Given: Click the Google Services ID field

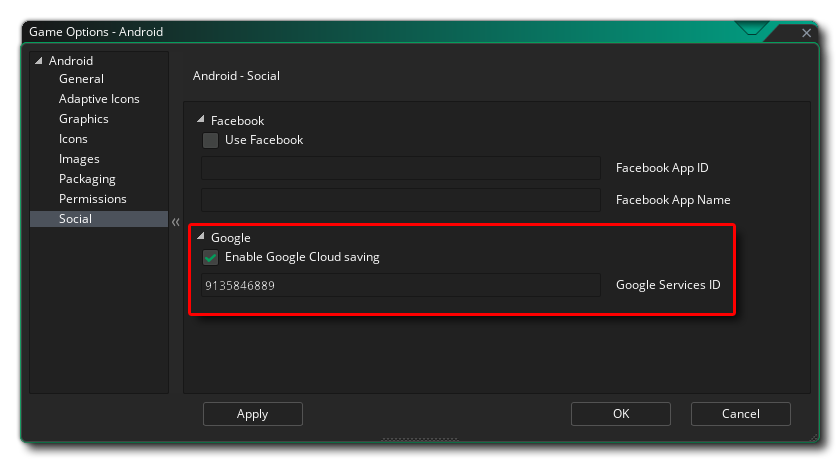Looking at the screenshot, I should [401, 285].
